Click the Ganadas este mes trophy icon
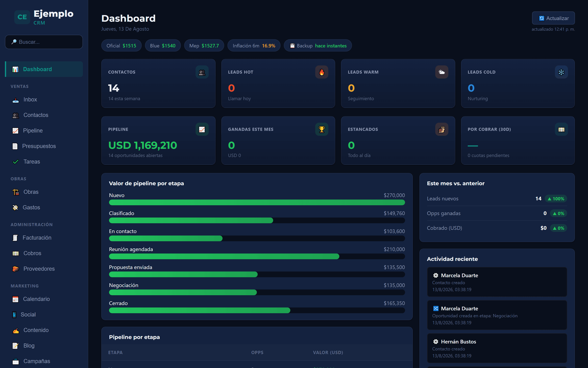 [321, 129]
